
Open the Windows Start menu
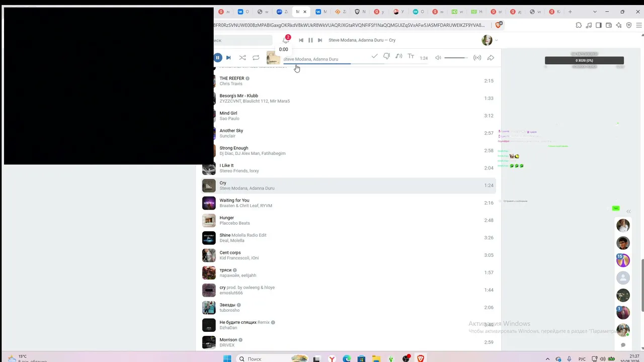227,358
